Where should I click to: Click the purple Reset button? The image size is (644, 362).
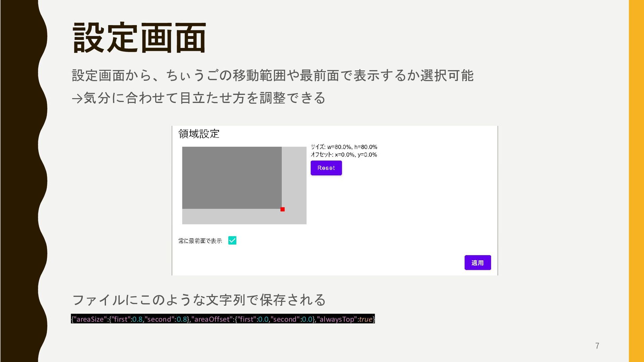326,168
